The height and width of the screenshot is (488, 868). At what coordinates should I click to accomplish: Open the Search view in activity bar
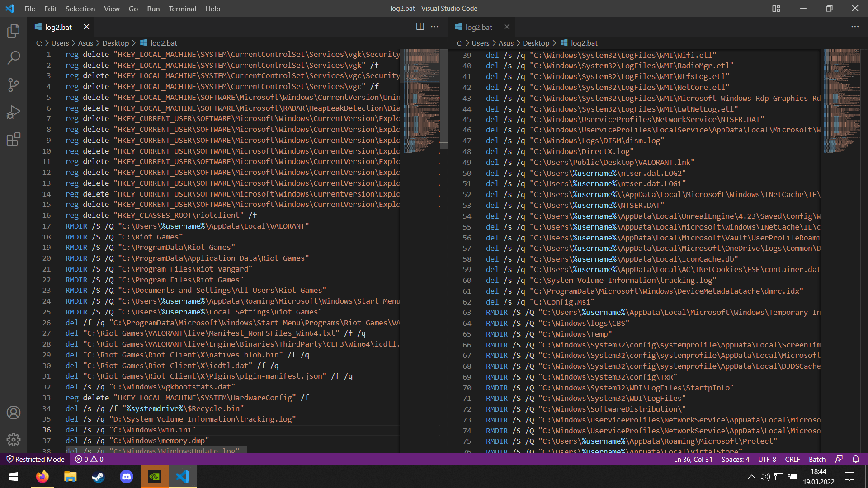pos(14,58)
